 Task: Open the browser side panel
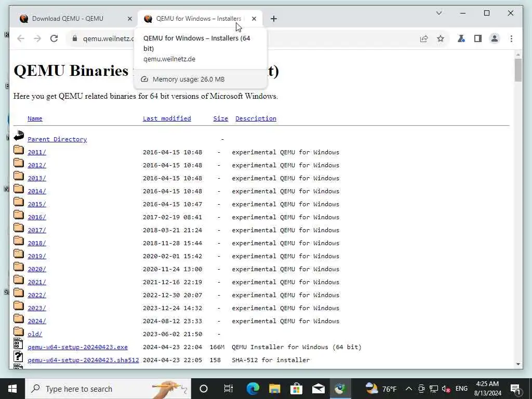[x=478, y=38]
